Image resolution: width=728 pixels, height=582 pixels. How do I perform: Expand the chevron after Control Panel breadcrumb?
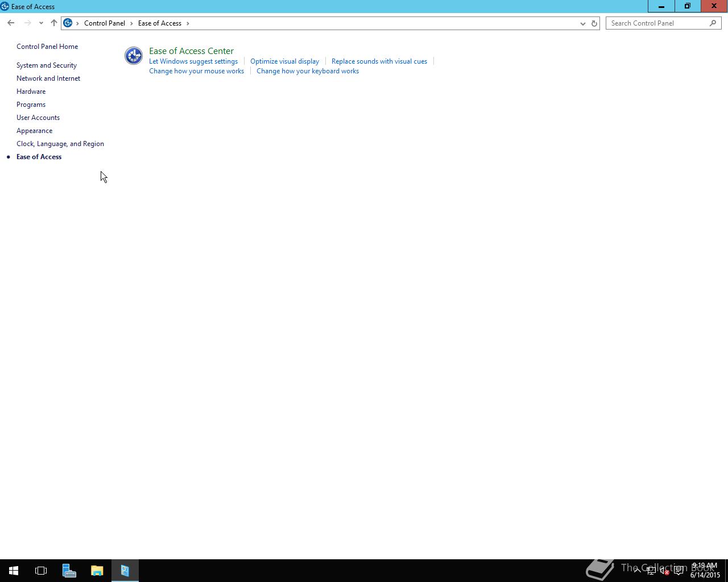click(131, 23)
